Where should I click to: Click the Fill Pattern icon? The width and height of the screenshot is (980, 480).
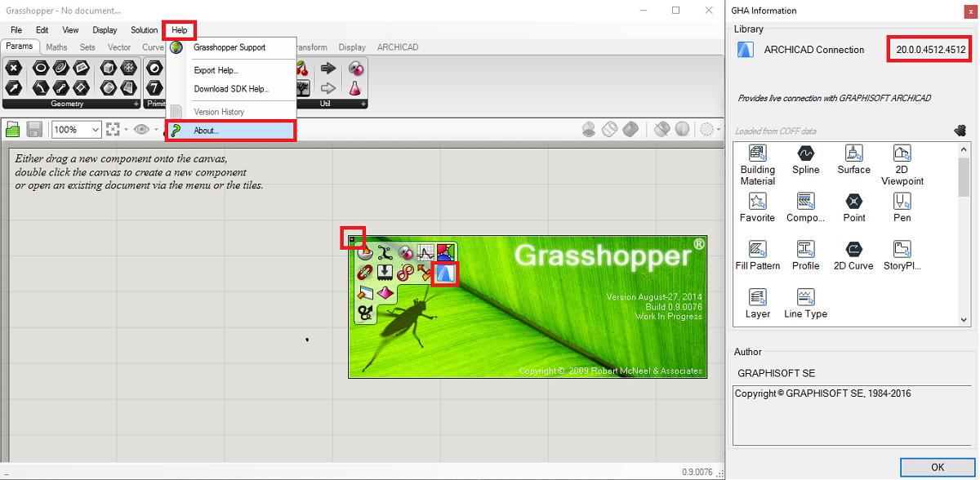click(757, 249)
